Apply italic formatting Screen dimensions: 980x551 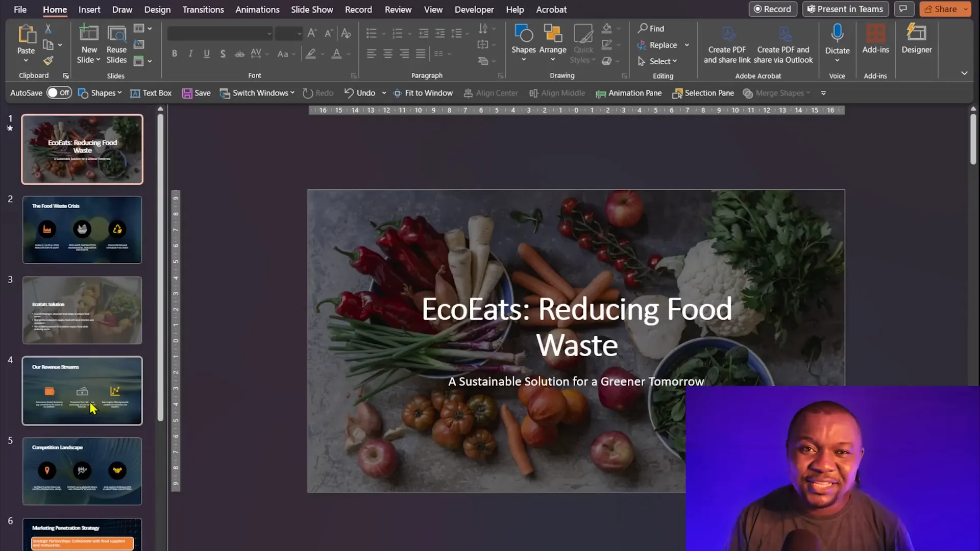[190, 54]
